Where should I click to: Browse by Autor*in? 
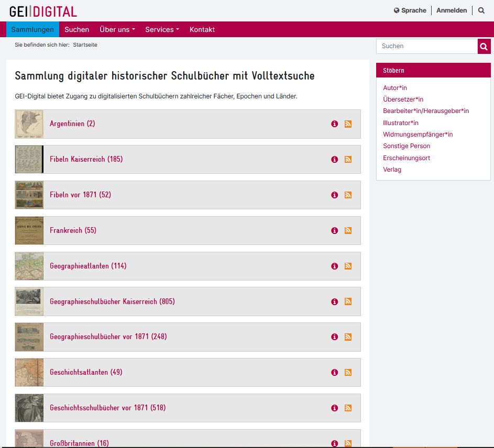(395, 88)
